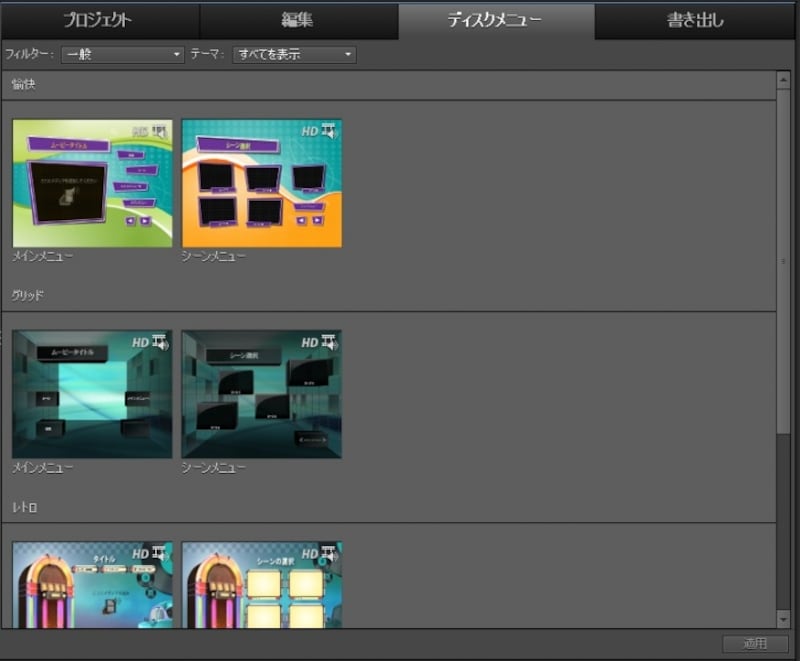Choose the 愉快 シーンメニュー template thumbnail
Viewport: 800px width, 661px height.
click(262, 183)
